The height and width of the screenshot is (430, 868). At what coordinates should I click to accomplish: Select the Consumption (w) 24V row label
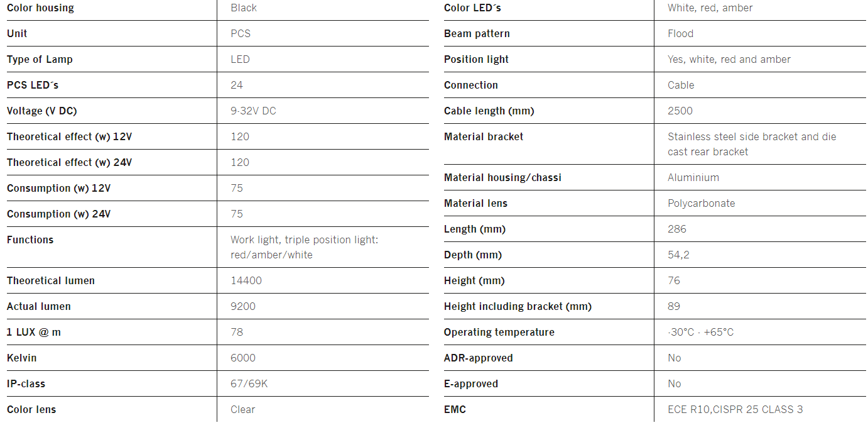(x=58, y=214)
